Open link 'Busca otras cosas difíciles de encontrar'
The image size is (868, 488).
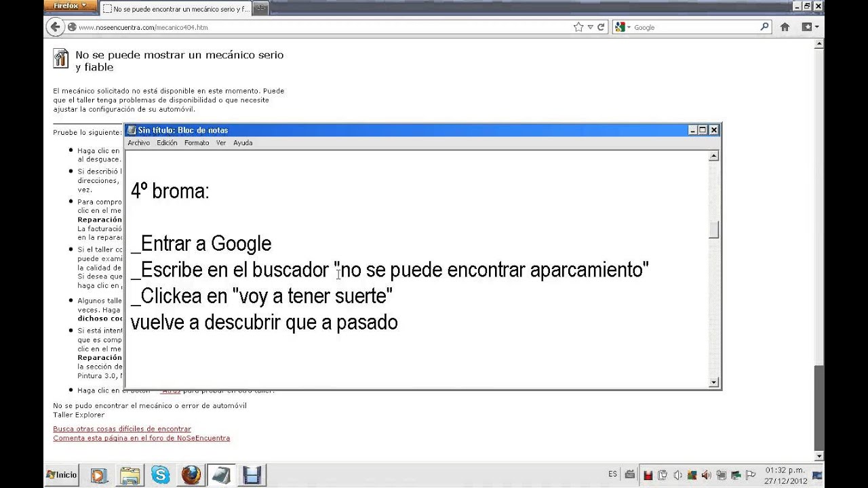(122, 429)
